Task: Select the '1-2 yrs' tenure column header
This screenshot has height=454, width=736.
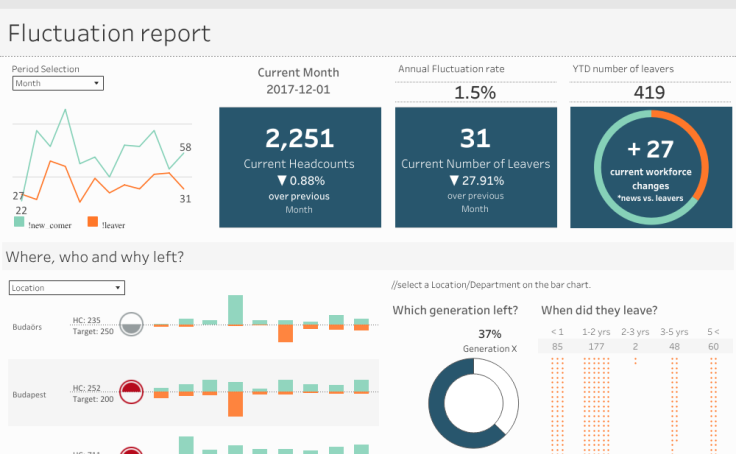Action: 597,331
